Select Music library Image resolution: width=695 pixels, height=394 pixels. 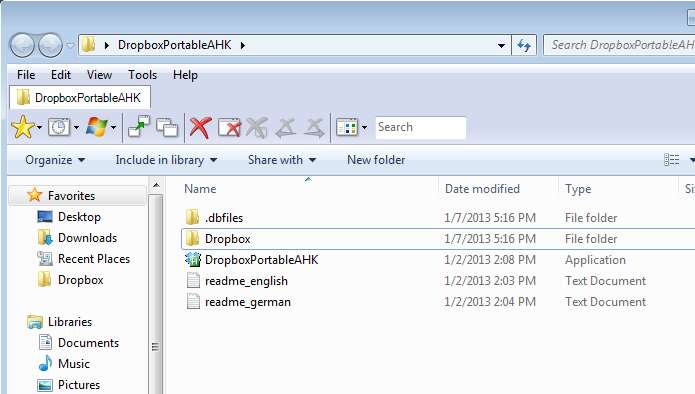pos(74,364)
